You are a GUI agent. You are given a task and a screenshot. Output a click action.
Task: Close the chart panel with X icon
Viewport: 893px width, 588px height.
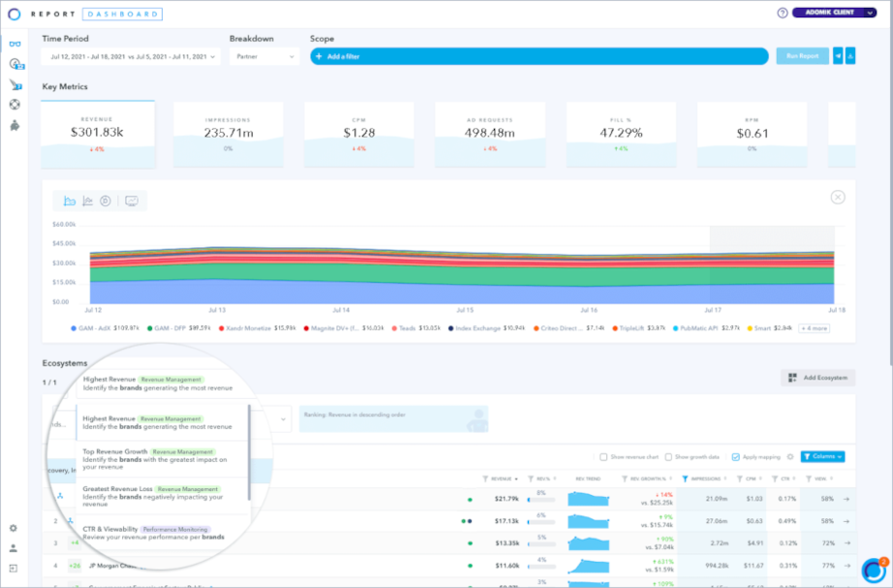pyautogui.click(x=838, y=198)
